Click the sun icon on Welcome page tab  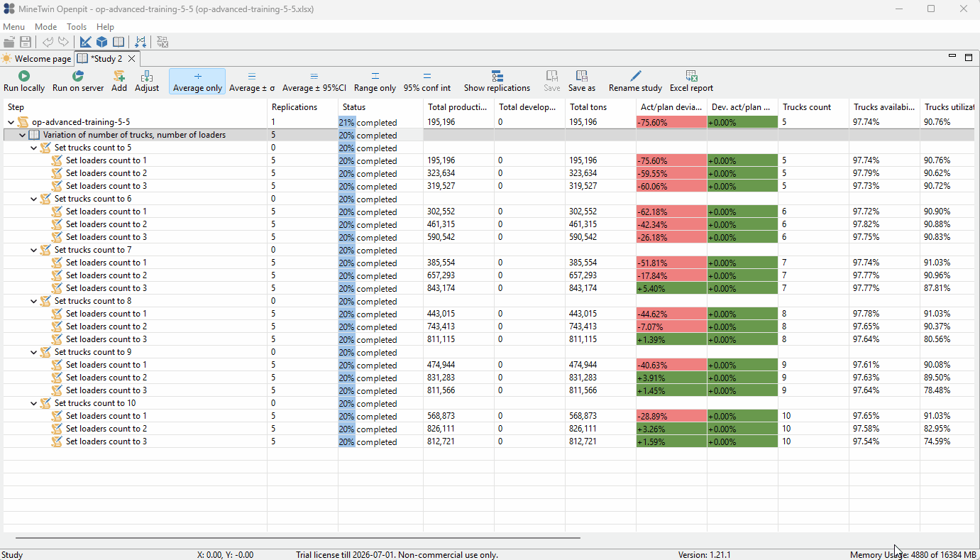tap(7, 59)
